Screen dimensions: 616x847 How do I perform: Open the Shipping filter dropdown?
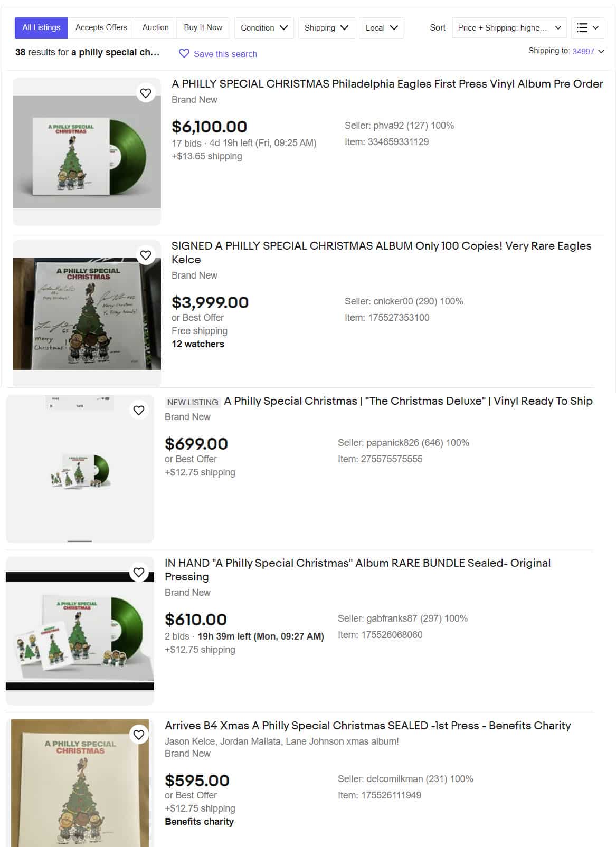(x=326, y=28)
